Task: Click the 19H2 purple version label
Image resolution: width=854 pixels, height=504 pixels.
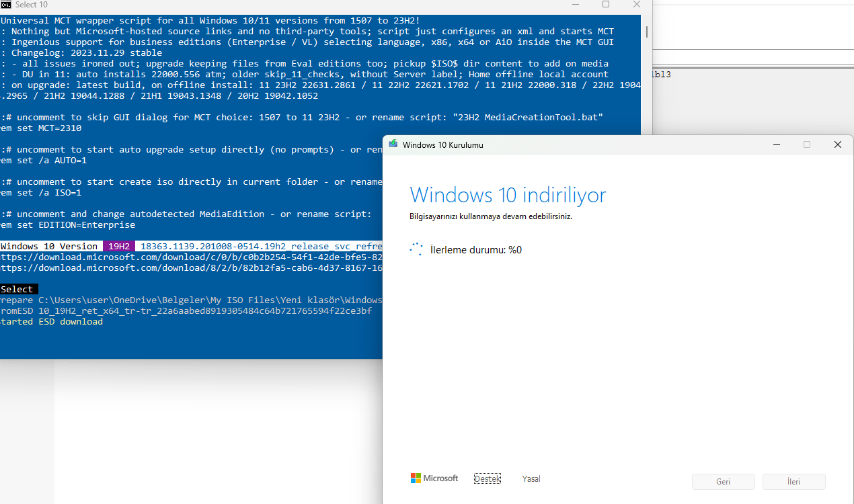Action: point(119,247)
